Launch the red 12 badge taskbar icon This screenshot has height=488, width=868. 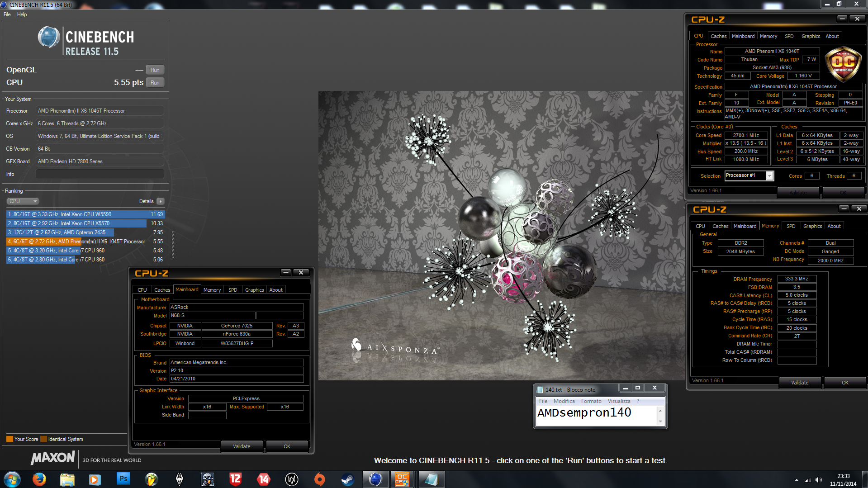(236, 479)
